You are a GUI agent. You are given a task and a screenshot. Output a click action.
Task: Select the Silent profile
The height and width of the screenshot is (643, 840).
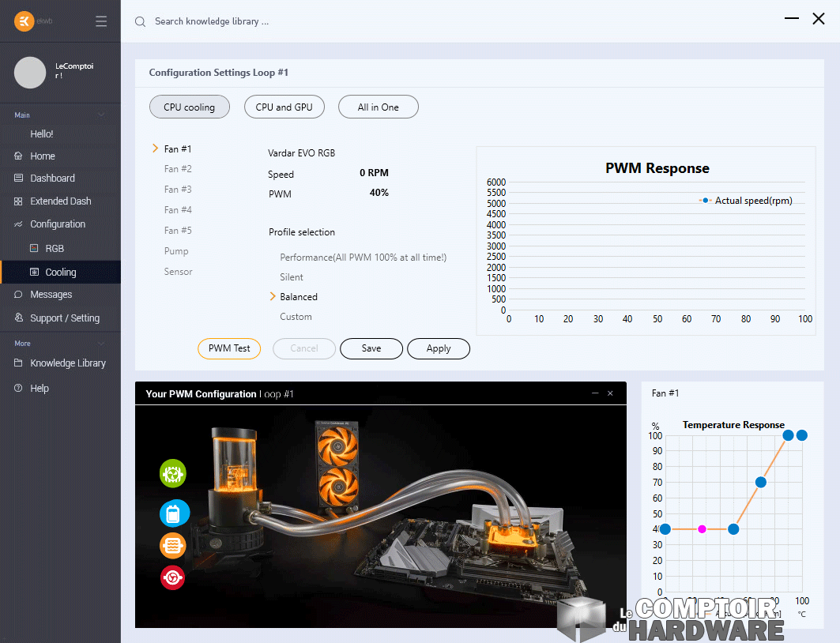pyautogui.click(x=292, y=277)
